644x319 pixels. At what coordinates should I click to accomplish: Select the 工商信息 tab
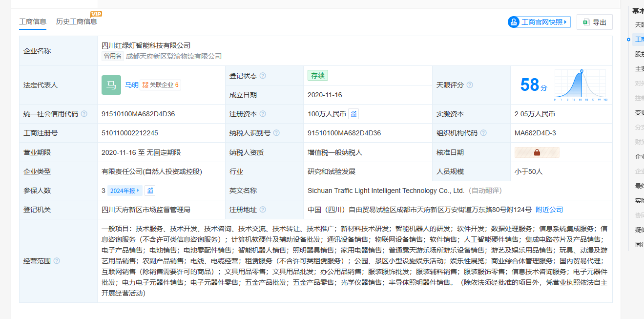33,21
